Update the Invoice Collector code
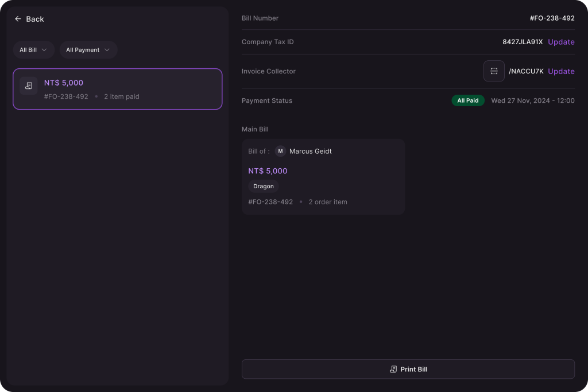The height and width of the screenshot is (392, 588). [x=561, y=71]
